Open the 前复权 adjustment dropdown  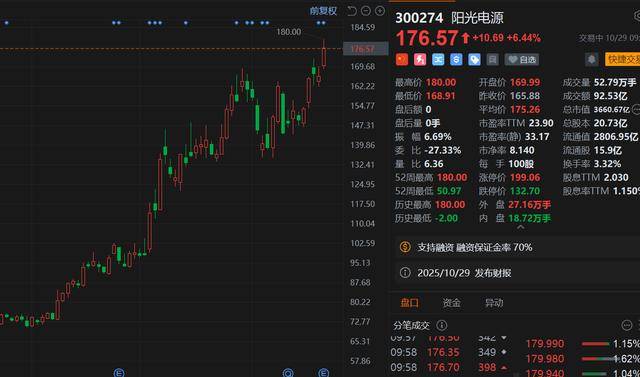point(323,11)
